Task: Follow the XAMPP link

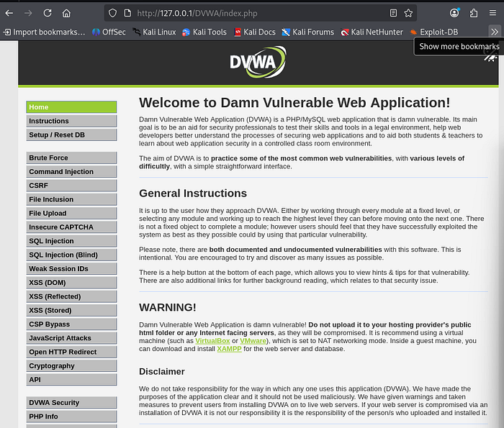Action: (229, 349)
